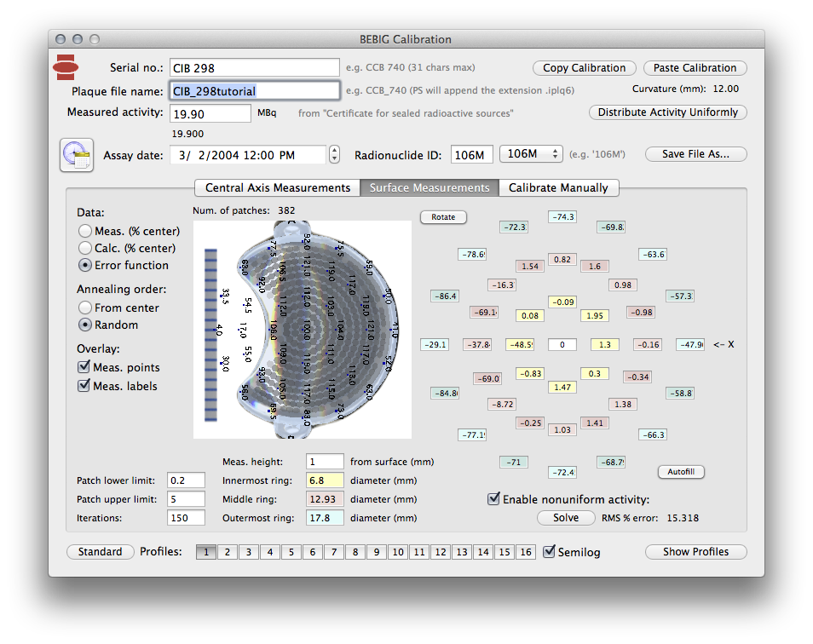The image size is (813, 644).
Task: Choose From center annealing order
Action: [x=85, y=308]
